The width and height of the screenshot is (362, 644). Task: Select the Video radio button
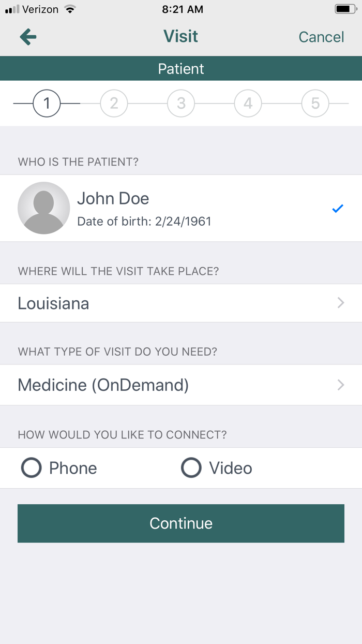click(x=191, y=467)
